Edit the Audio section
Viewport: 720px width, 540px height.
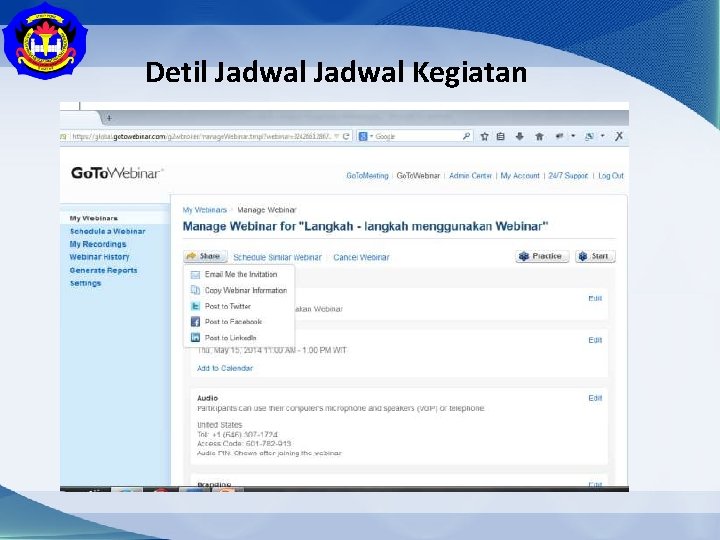595,398
